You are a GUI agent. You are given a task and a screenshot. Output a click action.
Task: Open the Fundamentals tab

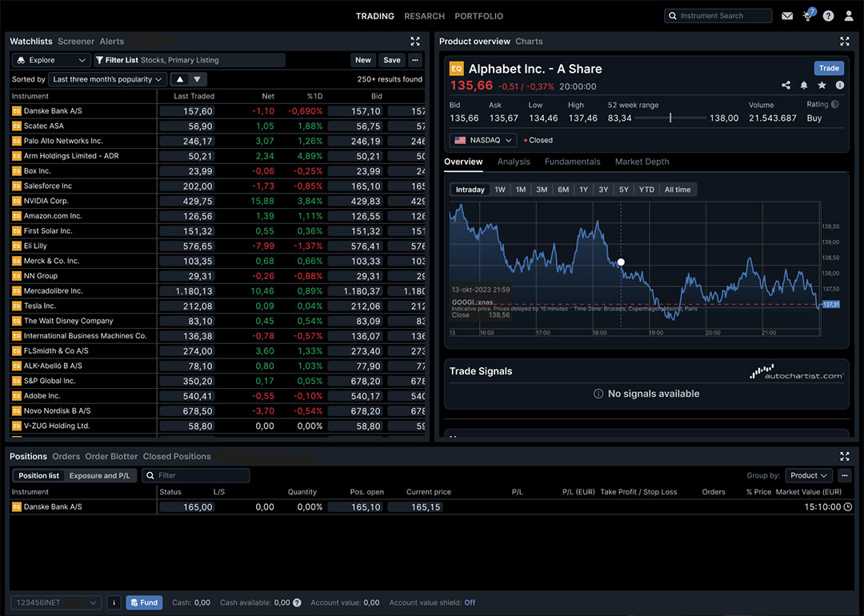coord(573,162)
